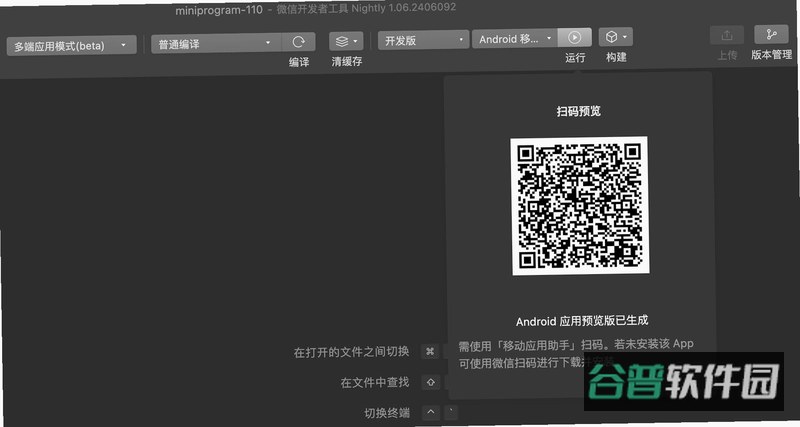Click the control key icon beside 切换终端

pyautogui.click(x=431, y=412)
